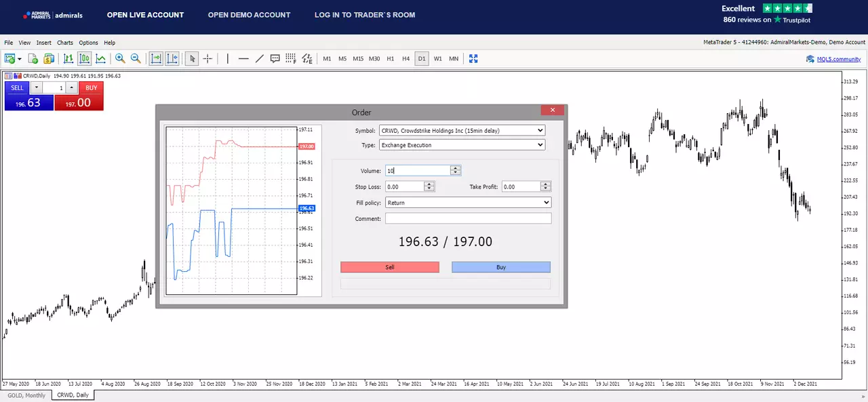This screenshot has height=402, width=868.
Task: Adjust the Stop Loss spinner arrows
Action: pos(429,186)
